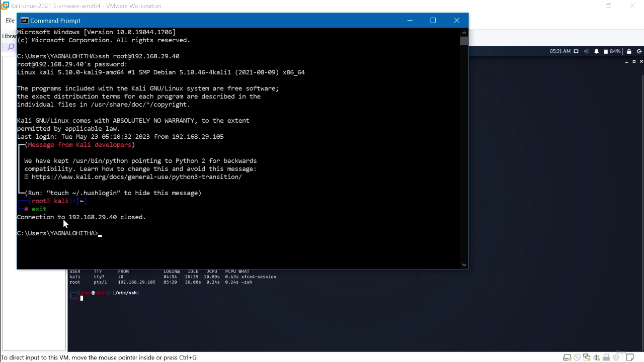
Task: Maximize the Kali terminal window
Action: 634,61
